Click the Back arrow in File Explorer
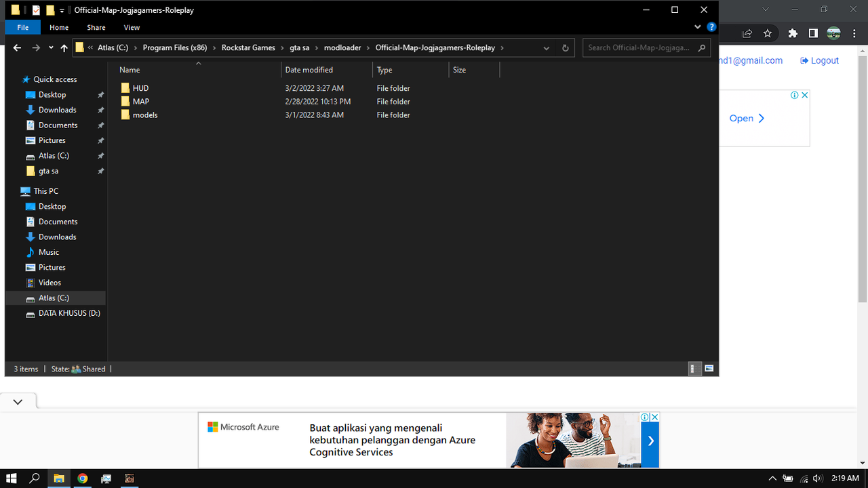The width and height of the screenshot is (868, 488). pos(18,48)
